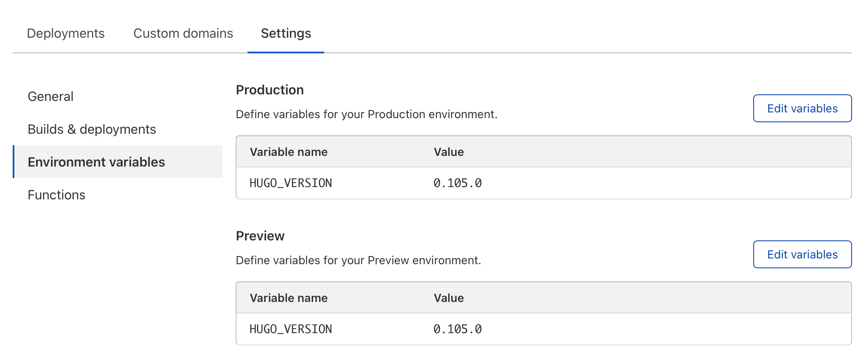Click Edit variables for Preview
The image size is (868, 361).
(802, 254)
